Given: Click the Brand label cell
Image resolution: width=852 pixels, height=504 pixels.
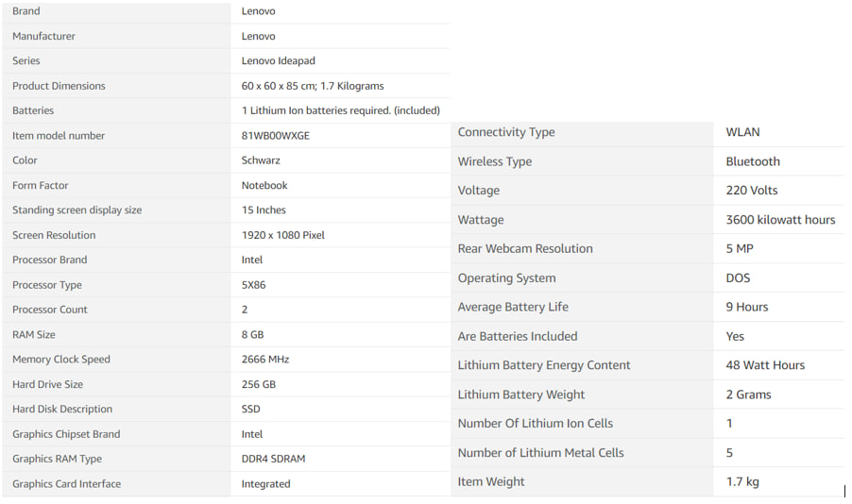Looking at the screenshot, I should pos(116,12).
